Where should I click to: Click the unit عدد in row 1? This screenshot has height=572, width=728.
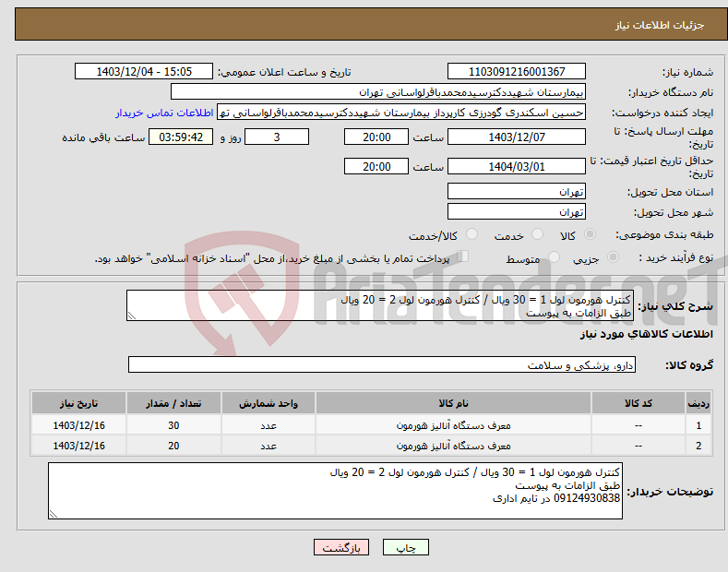pos(269,425)
